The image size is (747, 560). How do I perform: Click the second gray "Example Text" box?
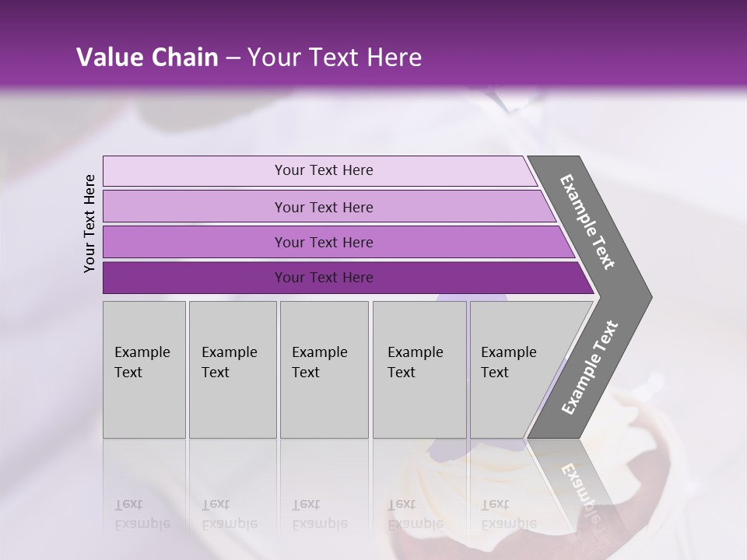pyautogui.click(x=232, y=369)
